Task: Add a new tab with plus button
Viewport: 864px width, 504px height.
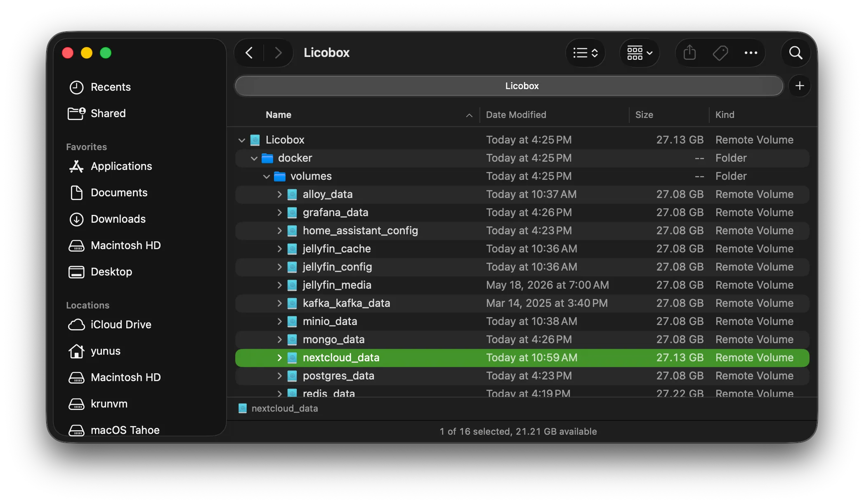Action: (800, 86)
